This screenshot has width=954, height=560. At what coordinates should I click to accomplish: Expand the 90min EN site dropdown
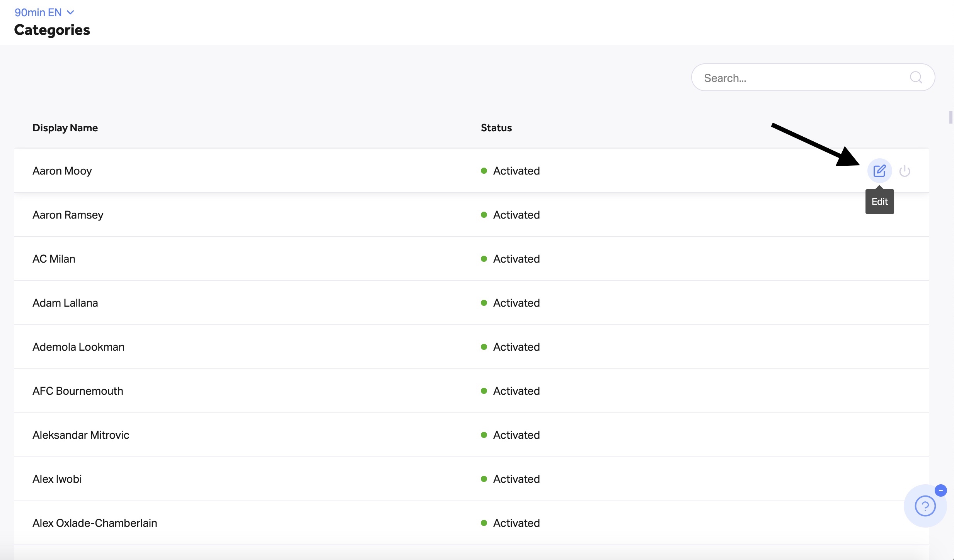[44, 12]
